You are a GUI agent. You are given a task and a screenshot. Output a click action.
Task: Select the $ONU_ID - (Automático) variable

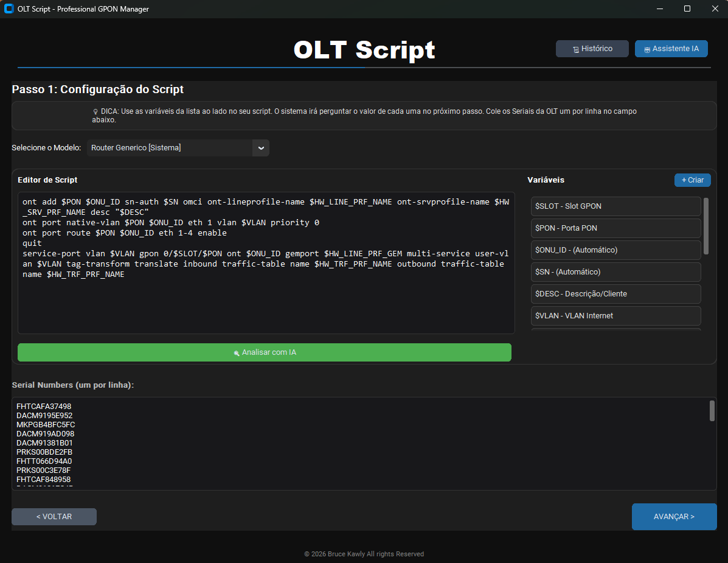coord(615,250)
